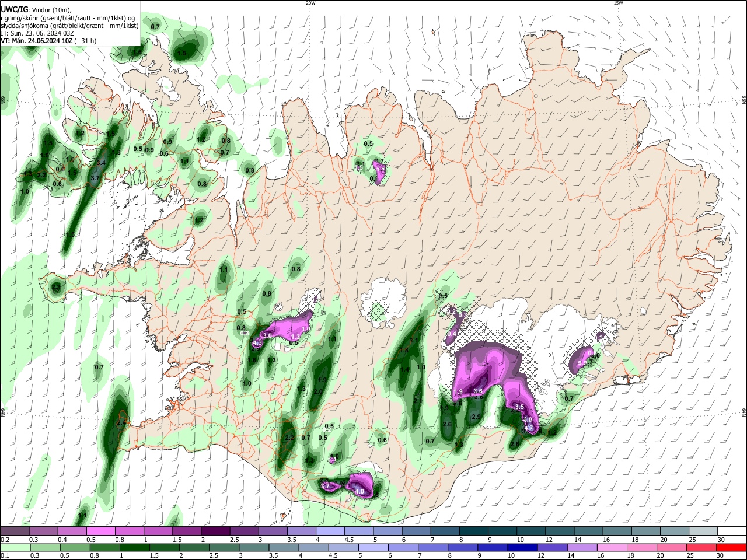Select the '2.4' rainfall value off Reykjanes
This screenshot has height=560, width=747.
pyautogui.click(x=121, y=422)
